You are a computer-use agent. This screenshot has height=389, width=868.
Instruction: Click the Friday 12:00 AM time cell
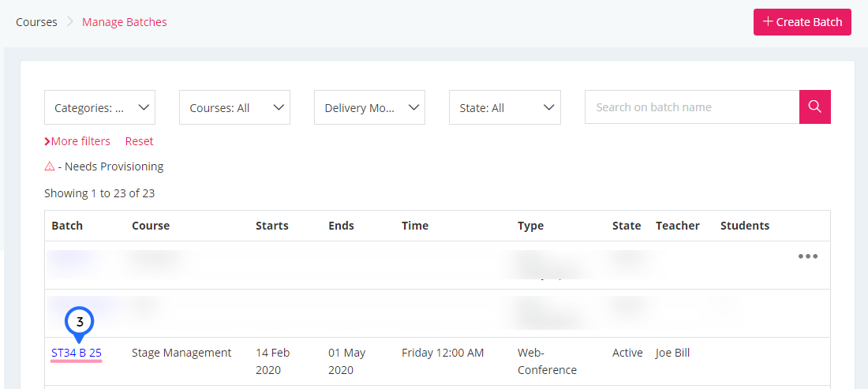(x=443, y=353)
